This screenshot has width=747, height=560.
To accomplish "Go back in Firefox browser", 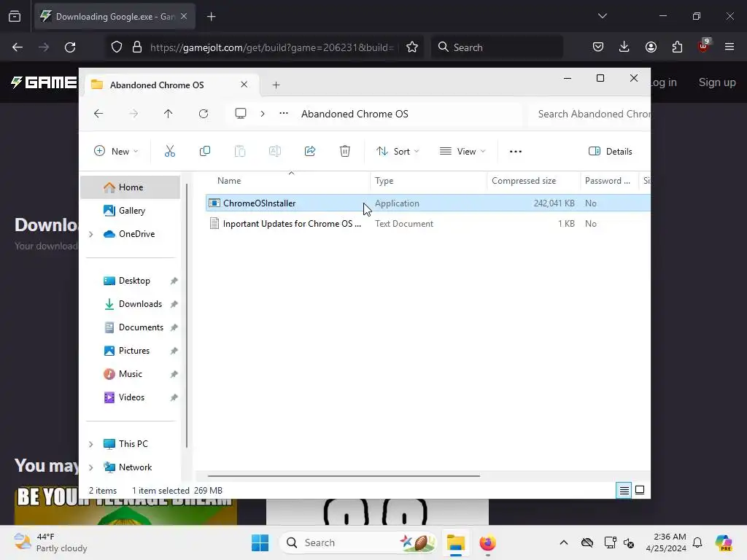I will (18, 47).
